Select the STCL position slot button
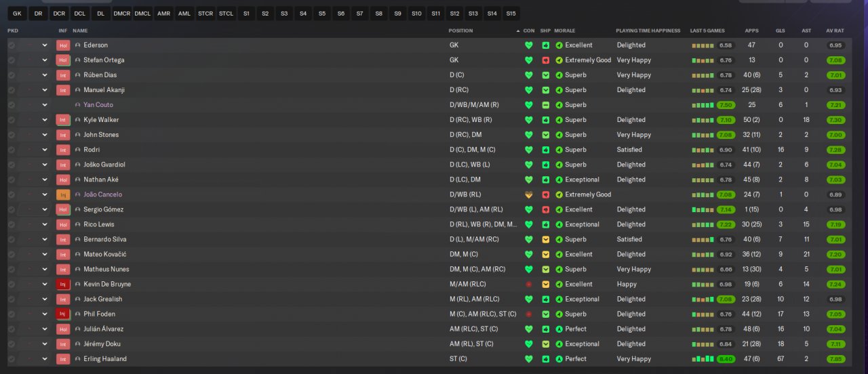 click(x=226, y=14)
